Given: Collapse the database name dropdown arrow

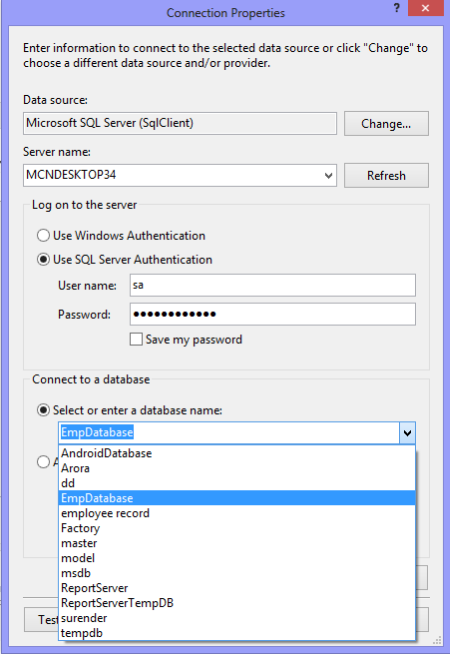Looking at the screenshot, I should 407,433.
